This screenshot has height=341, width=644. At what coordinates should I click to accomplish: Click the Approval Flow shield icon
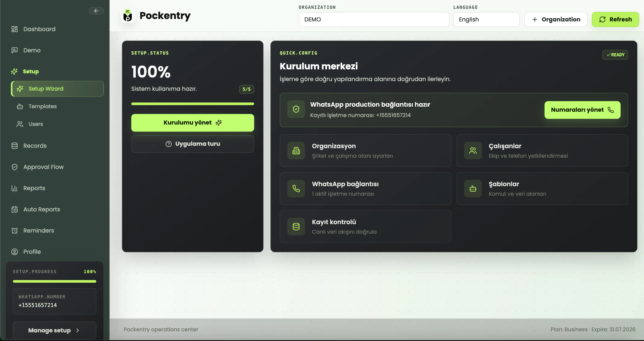(x=15, y=167)
